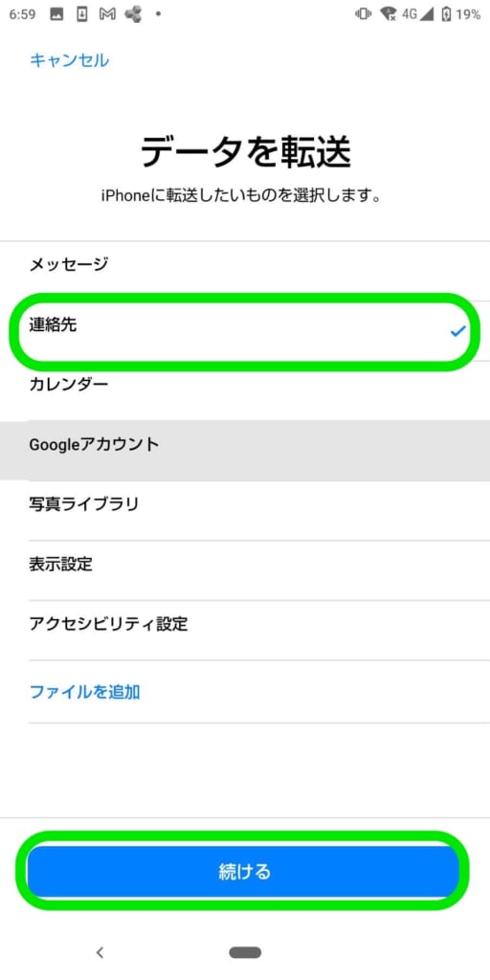This screenshot has height=980, width=490.
Task: Tap the battery icon showing 19%
Action: [446, 14]
